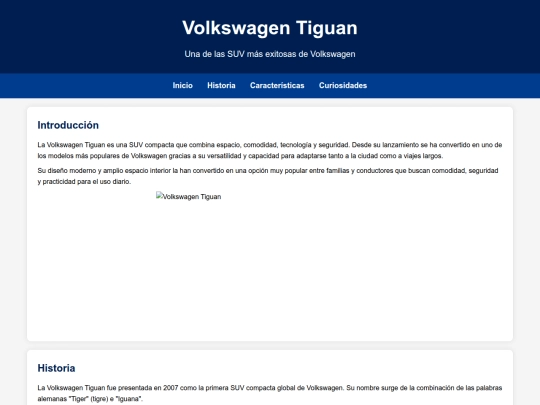Click paragraph starting 'Su diseño moderno y amplio'

(x=270, y=176)
